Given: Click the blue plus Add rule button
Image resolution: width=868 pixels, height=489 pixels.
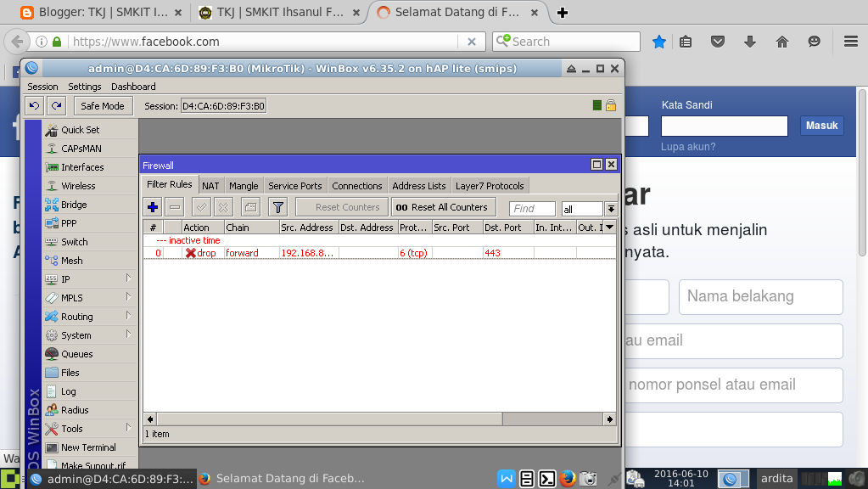Looking at the screenshot, I should click(153, 207).
